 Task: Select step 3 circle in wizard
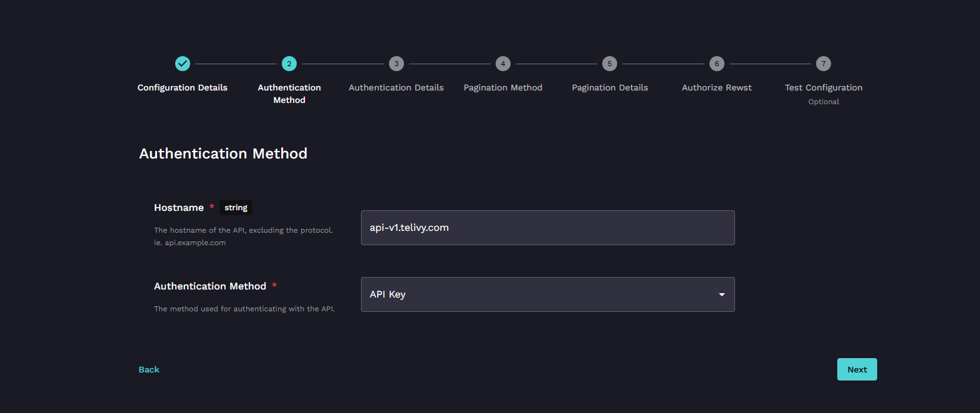[396, 64]
